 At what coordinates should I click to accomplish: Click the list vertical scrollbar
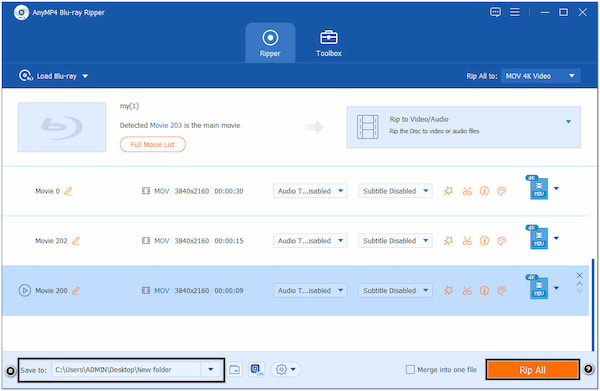coord(593,304)
